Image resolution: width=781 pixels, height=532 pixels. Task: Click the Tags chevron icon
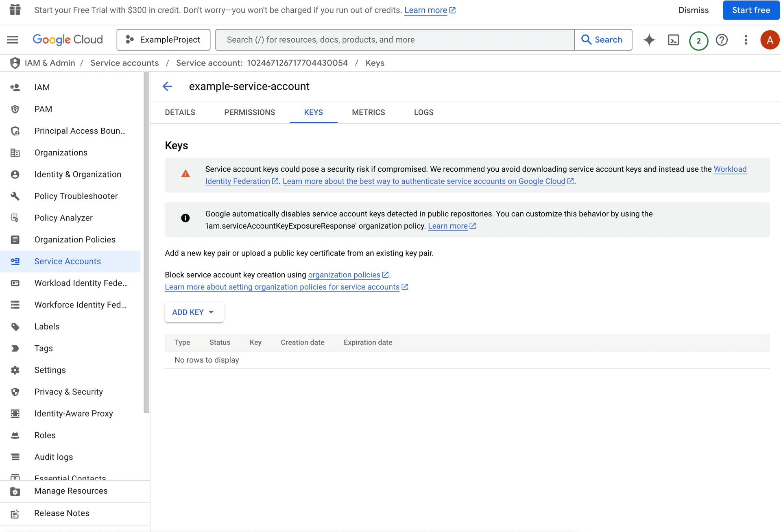(x=15, y=349)
